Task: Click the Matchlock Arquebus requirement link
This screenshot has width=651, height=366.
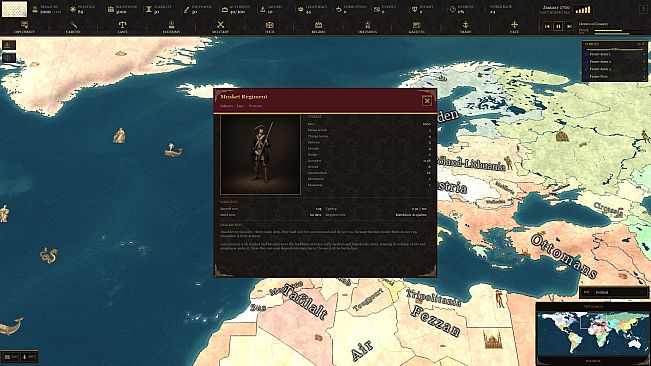Action: [x=411, y=215]
